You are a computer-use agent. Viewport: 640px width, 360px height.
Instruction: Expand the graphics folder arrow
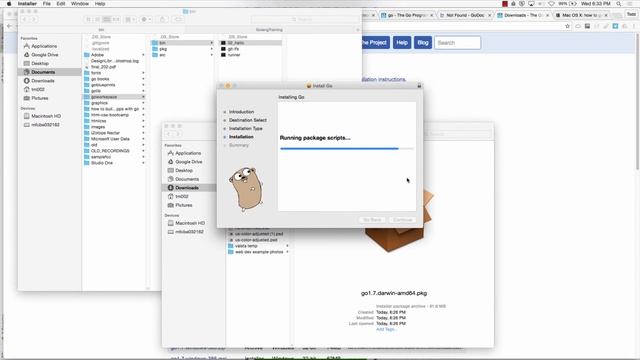(143, 103)
